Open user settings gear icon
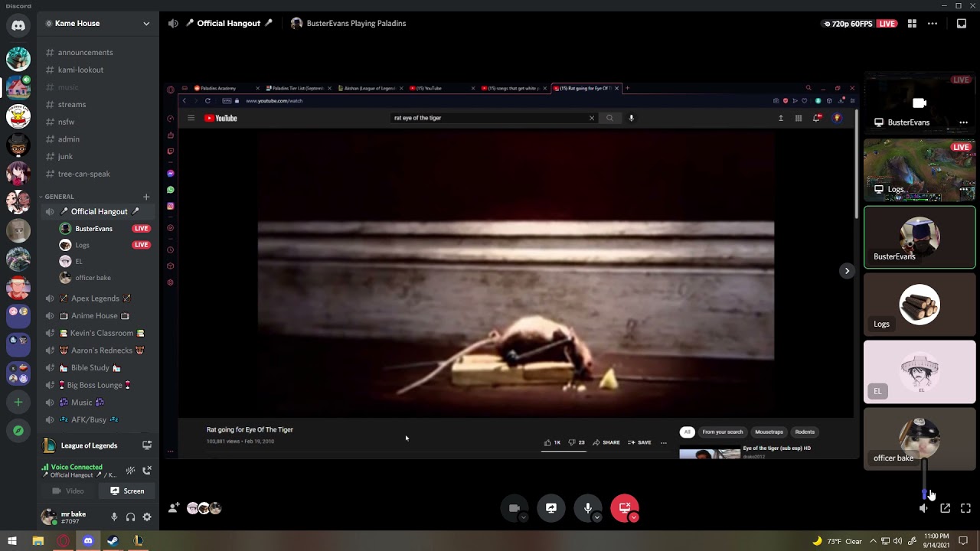980x551 pixels. pos(147,517)
